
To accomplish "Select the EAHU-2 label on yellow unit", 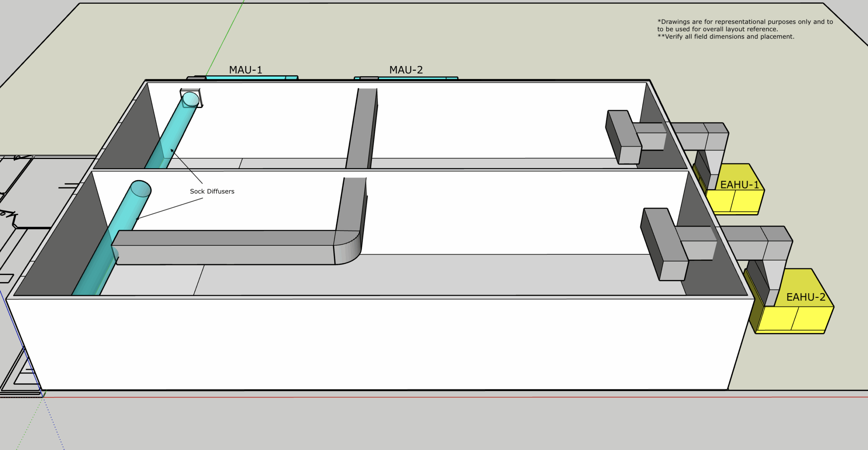I will coord(806,297).
